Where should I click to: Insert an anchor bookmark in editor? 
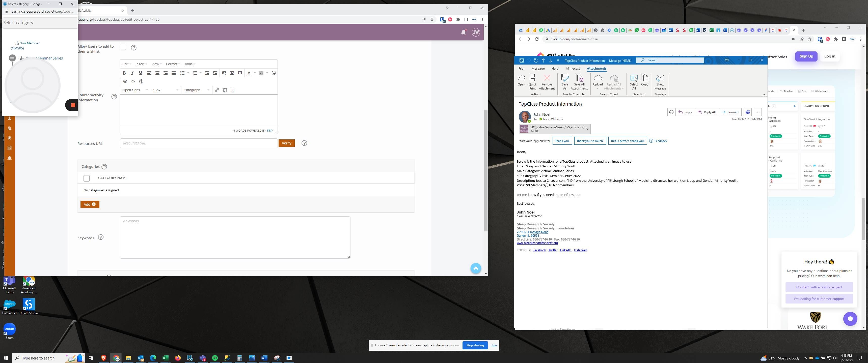tap(233, 90)
